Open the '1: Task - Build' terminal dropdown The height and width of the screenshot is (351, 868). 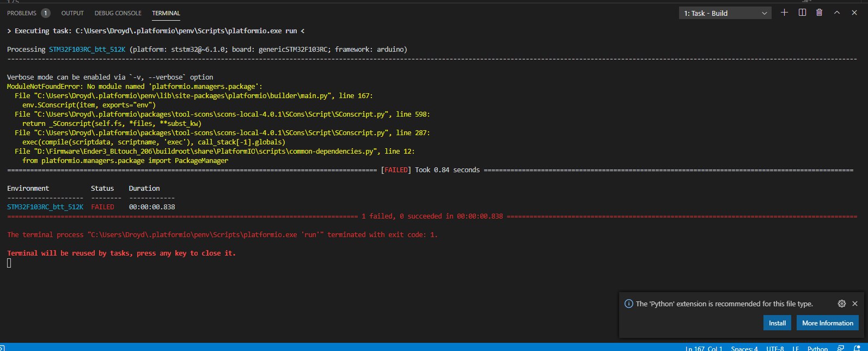point(725,13)
